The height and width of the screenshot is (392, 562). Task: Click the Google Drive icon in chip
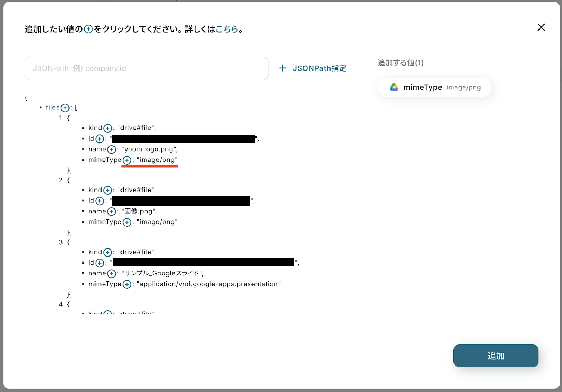click(394, 87)
